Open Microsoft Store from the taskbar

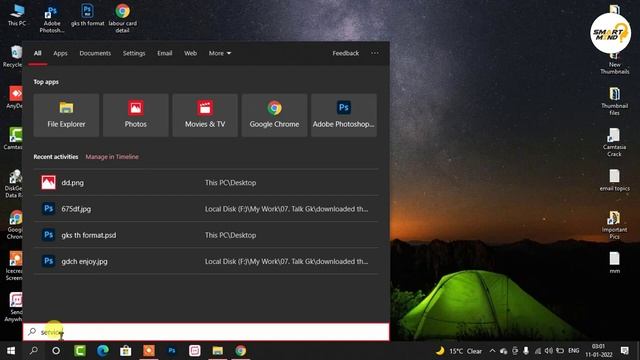point(126,351)
